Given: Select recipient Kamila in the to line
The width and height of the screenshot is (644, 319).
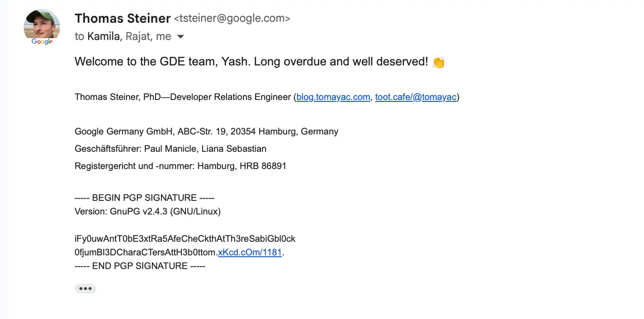Looking at the screenshot, I should click(104, 36).
